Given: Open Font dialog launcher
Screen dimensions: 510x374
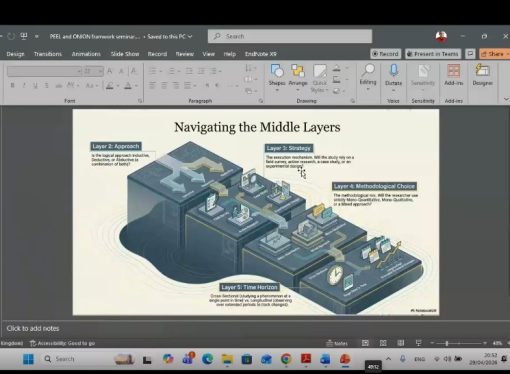Looking at the screenshot, I should [140, 101].
